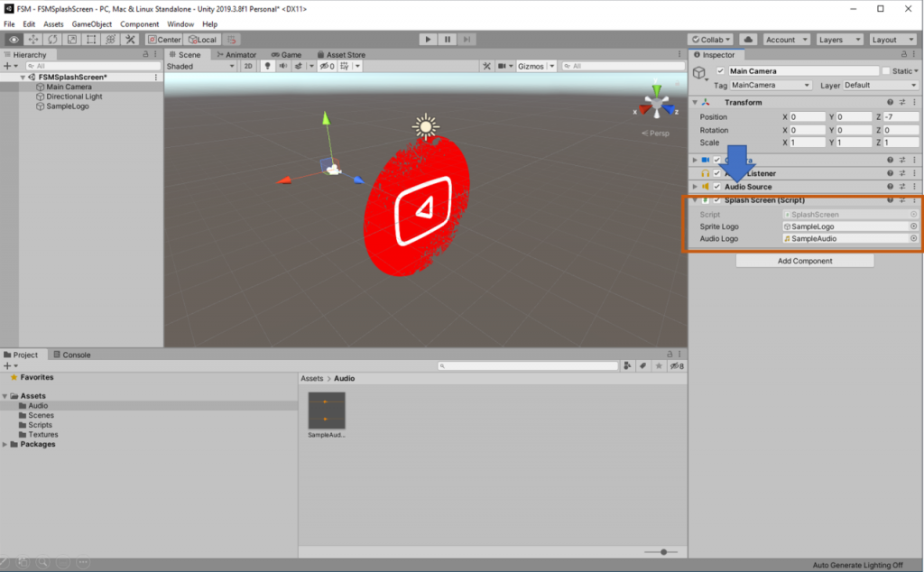Toggle Camera component enabled checkbox

717,160
